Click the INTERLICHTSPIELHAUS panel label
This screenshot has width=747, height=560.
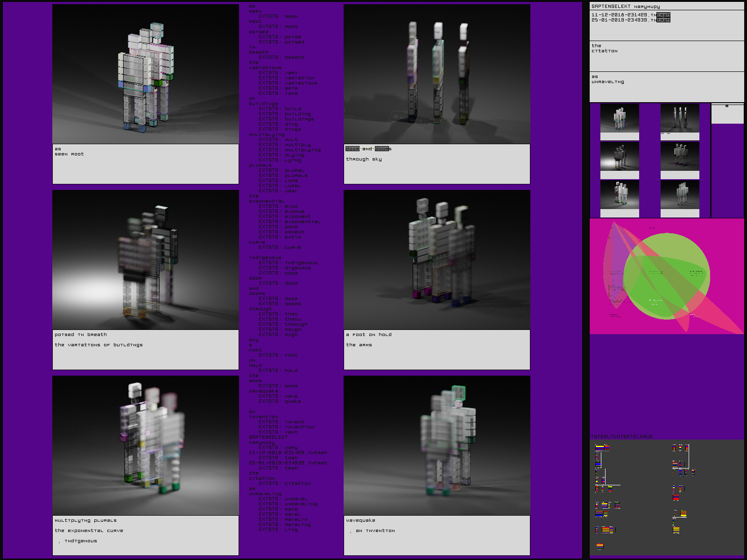(x=622, y=437)
